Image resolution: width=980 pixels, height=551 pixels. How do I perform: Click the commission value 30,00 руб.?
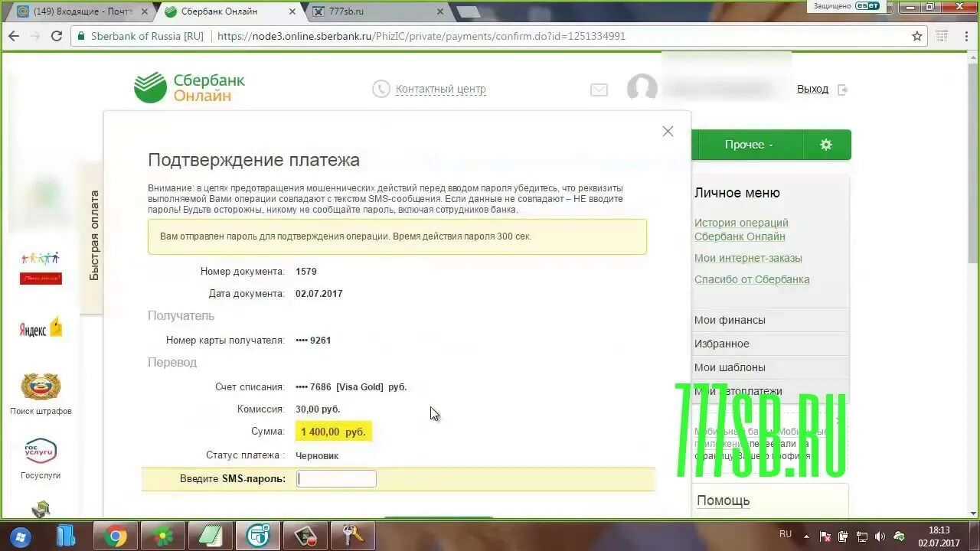click(318, 409)
